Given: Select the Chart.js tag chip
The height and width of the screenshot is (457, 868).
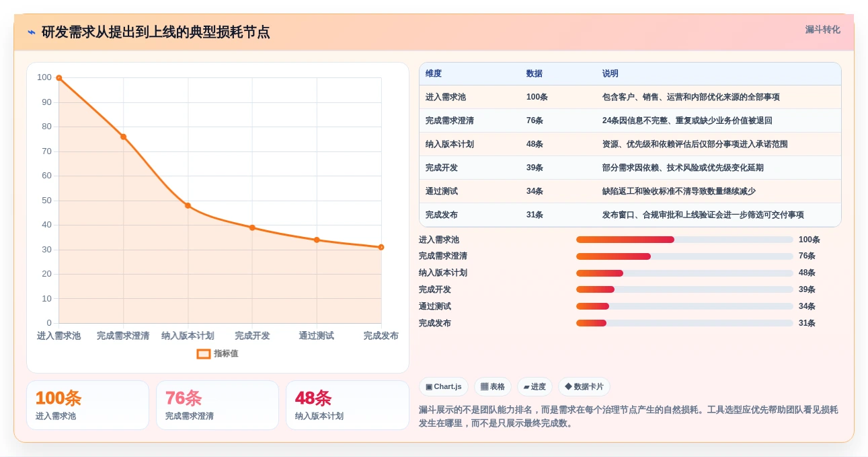Looking at the screenshot, I should [x=444, y=387].
